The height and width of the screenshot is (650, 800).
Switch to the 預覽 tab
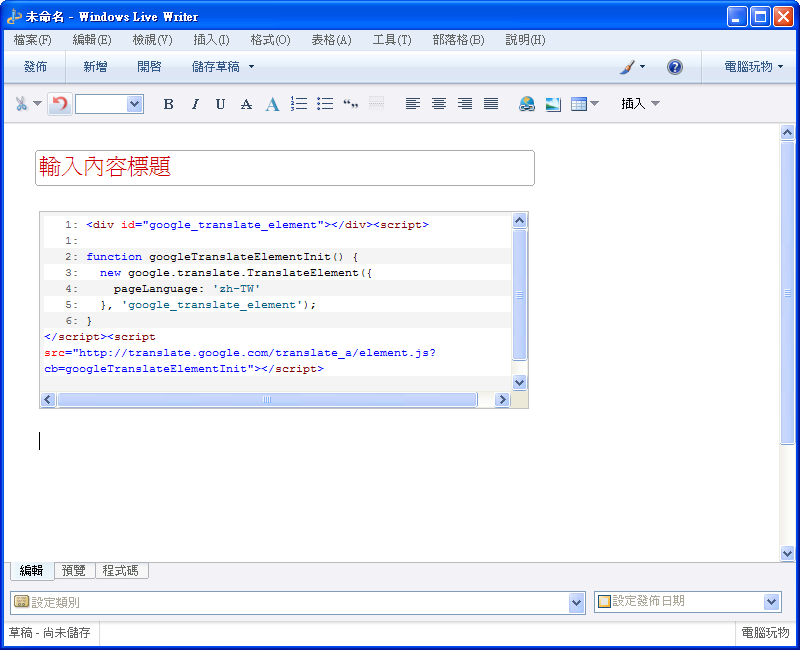(74, 570)
